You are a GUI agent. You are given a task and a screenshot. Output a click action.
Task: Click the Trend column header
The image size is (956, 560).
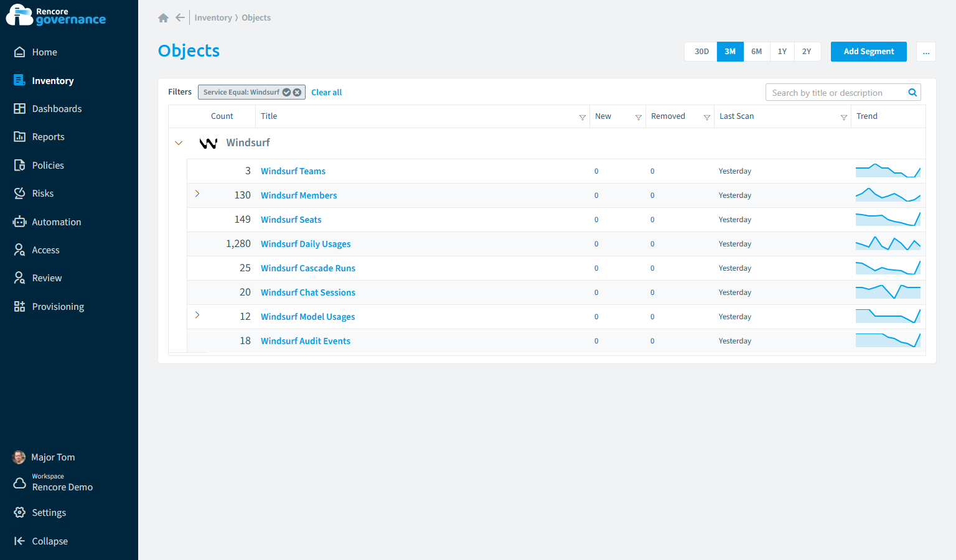pos(867,116)
